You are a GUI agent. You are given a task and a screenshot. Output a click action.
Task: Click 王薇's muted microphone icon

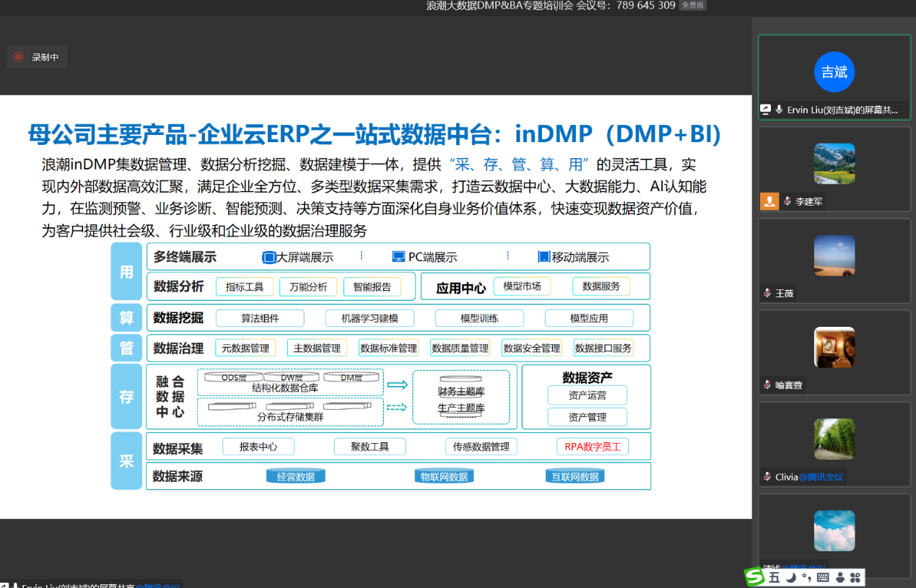[767, 293]
